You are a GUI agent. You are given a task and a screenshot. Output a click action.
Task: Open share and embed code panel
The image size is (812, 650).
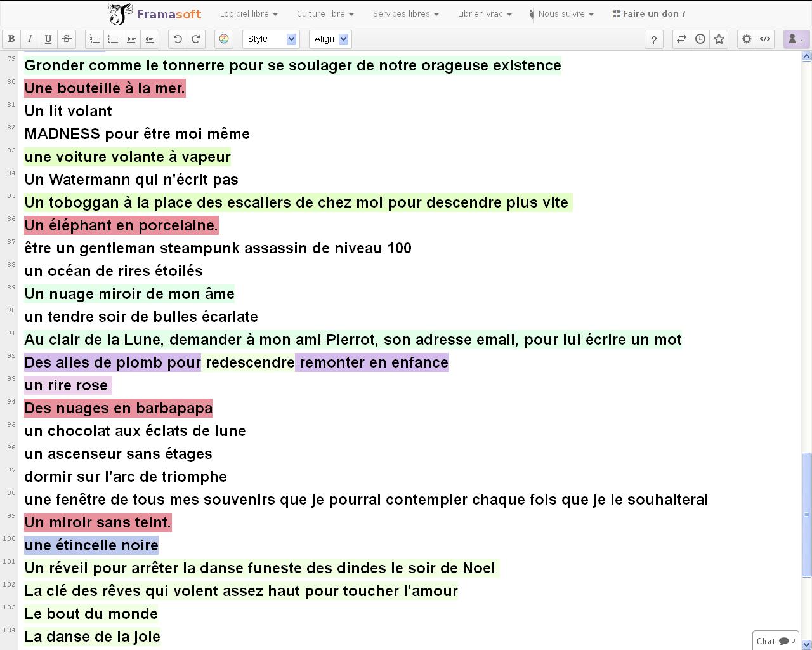point(765,39)
